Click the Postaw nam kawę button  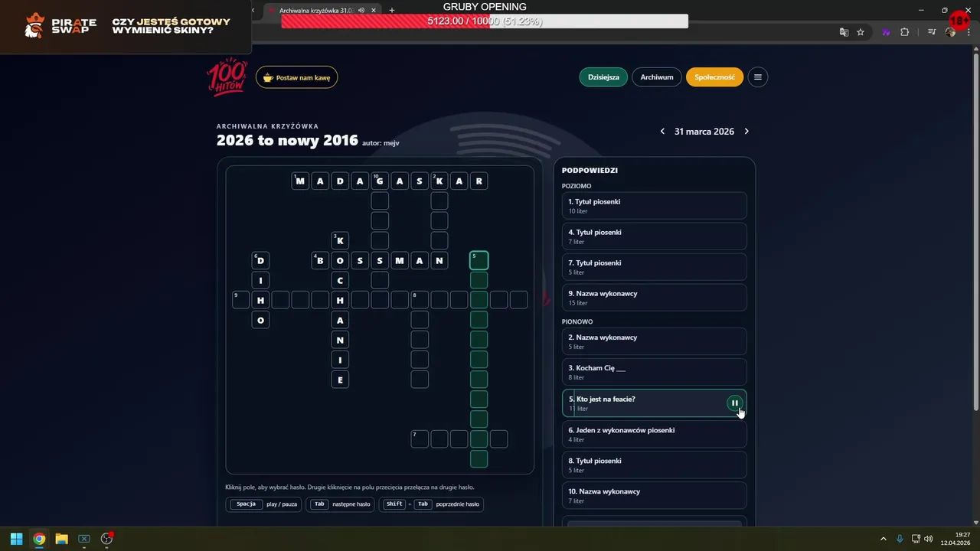click(297, 77)
